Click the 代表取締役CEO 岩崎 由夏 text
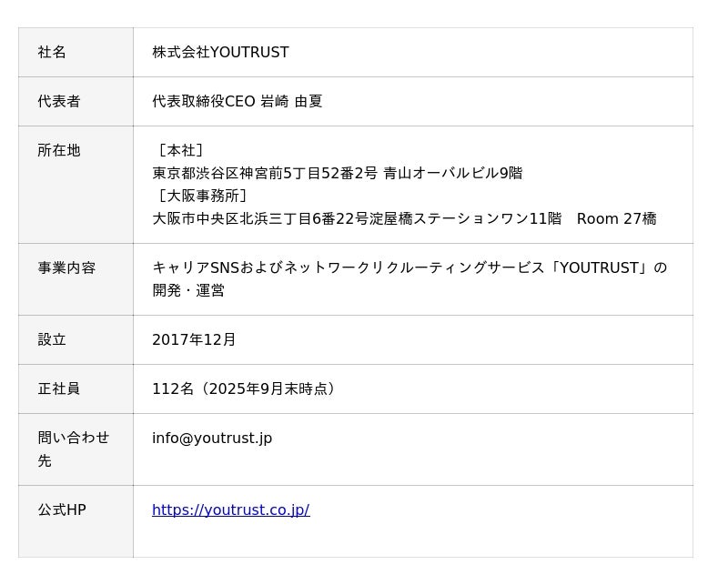Image resolution: width=728 pixels, height=585 pixels. (x=237, y=101)
